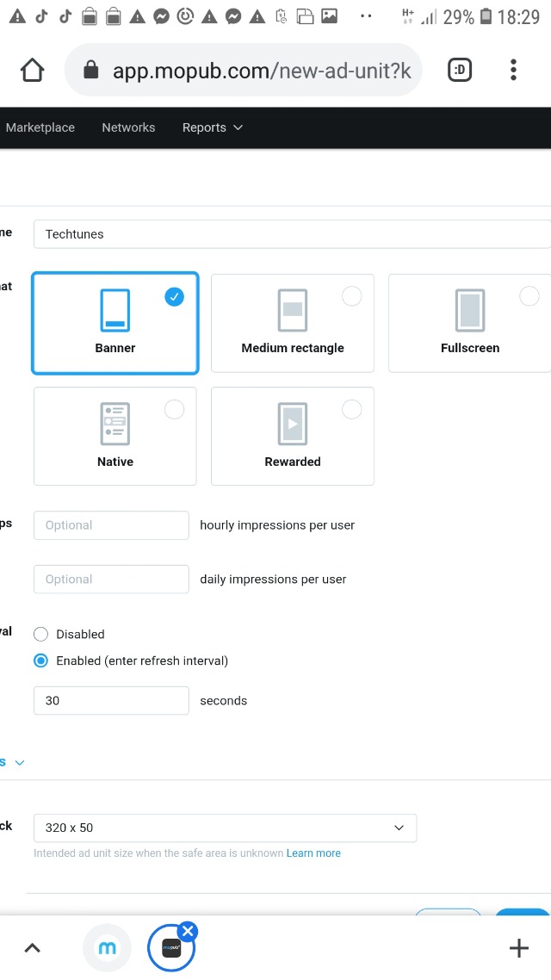Tap the first warning triangle notification
This screenshot has height=980, width=551.
tap(17, 17)
